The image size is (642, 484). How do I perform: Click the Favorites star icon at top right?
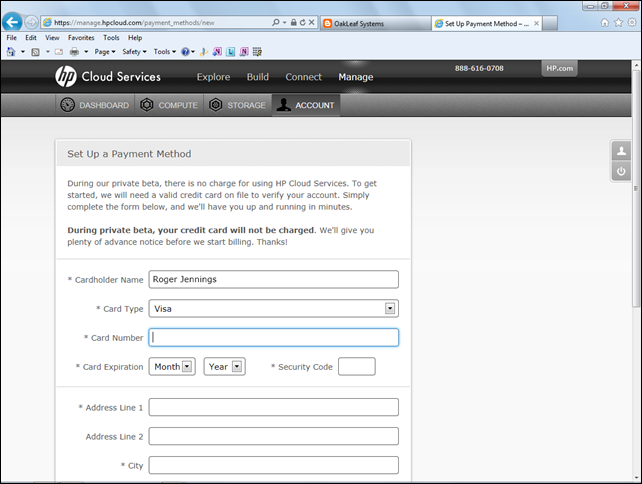coord(618,23)
